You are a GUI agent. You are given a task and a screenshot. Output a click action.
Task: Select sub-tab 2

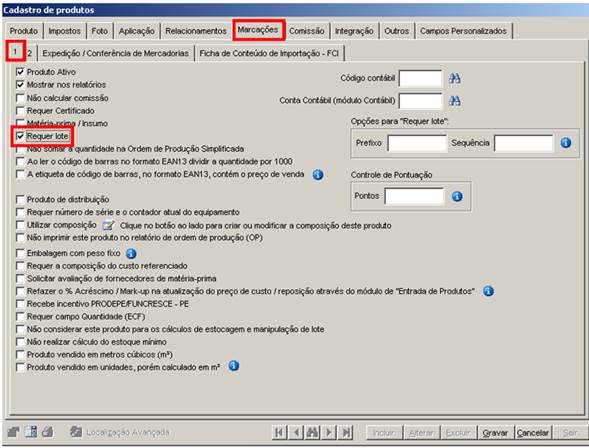click(x=30, y=53)
